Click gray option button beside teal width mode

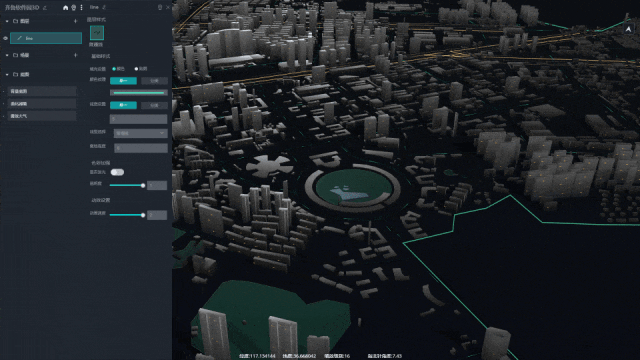tap(154, 105)
